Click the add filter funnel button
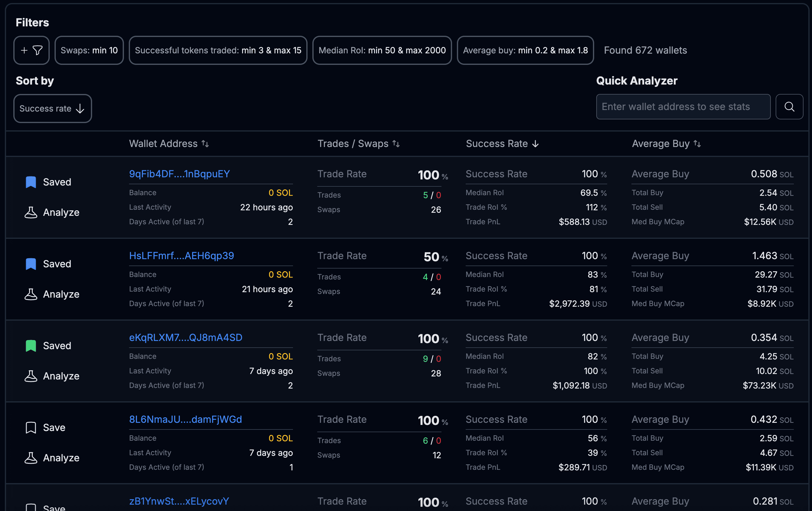The height and width of the screenshot is (511, 812). coord(32,50)
